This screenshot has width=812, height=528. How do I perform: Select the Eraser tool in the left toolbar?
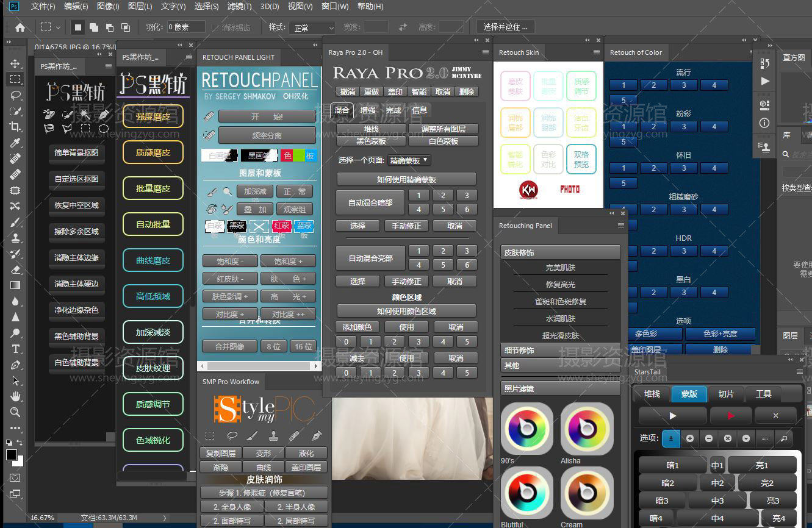[15, 269]
